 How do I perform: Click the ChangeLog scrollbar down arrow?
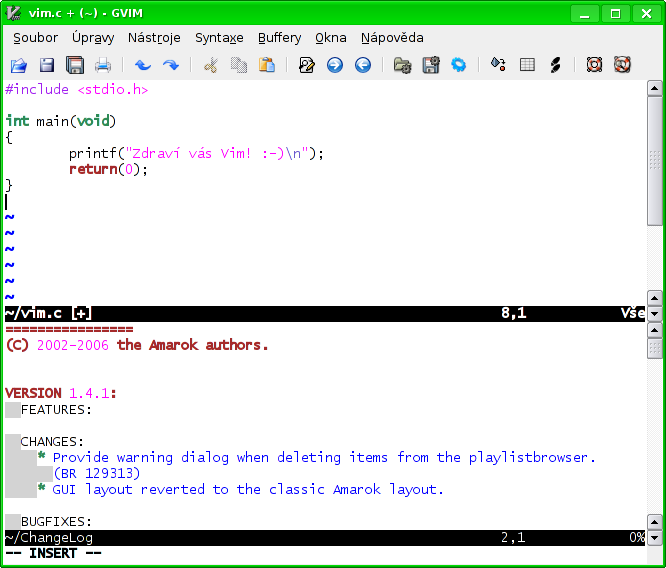(654, 537)
